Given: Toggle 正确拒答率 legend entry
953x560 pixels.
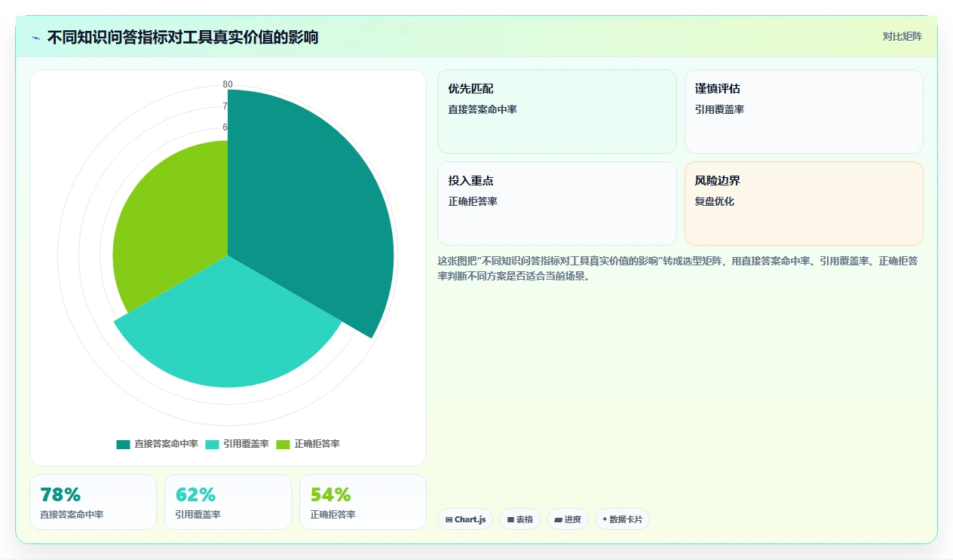Looking at the screenshot, I should [x=308, y=444].
